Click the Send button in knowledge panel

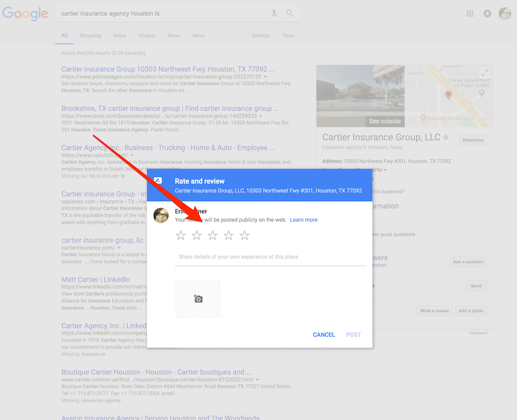click(x=476, y=286)
